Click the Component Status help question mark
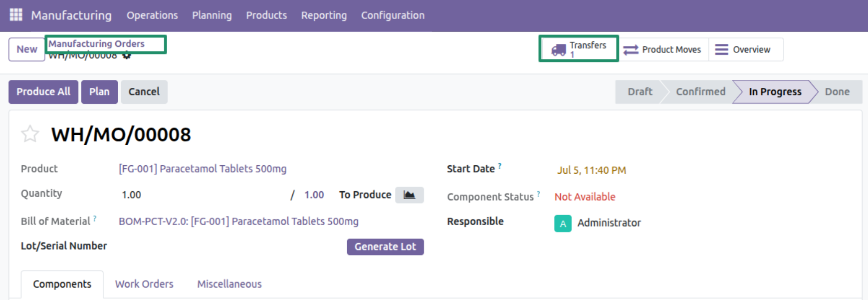 [538, 194]
